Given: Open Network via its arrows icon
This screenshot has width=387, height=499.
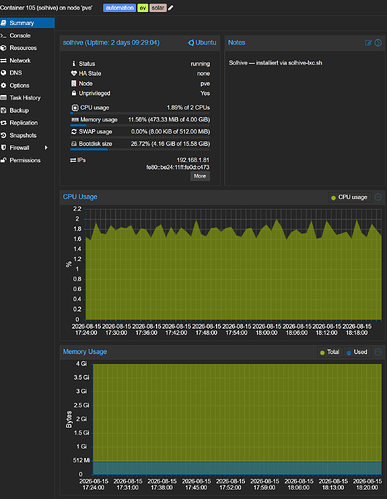Looking at the screenshot, I should click(x=4, y=60).
